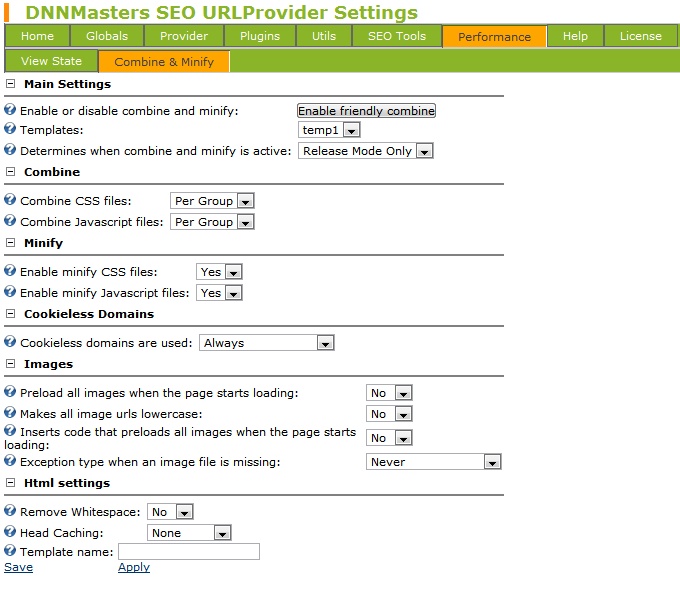Click help icon beside Template name
Screen dimensions: 680x589
pyautogui.click(x=10, y=550)
